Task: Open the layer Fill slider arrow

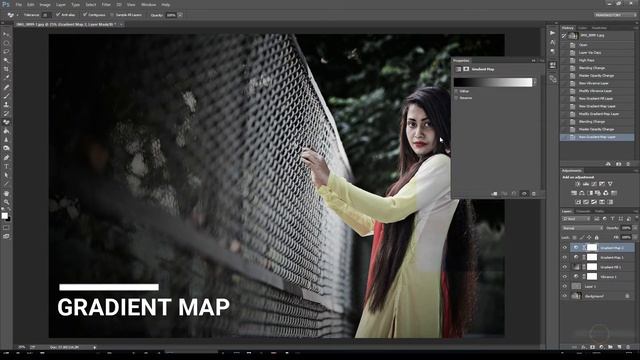Action: (x=634, y=237)
